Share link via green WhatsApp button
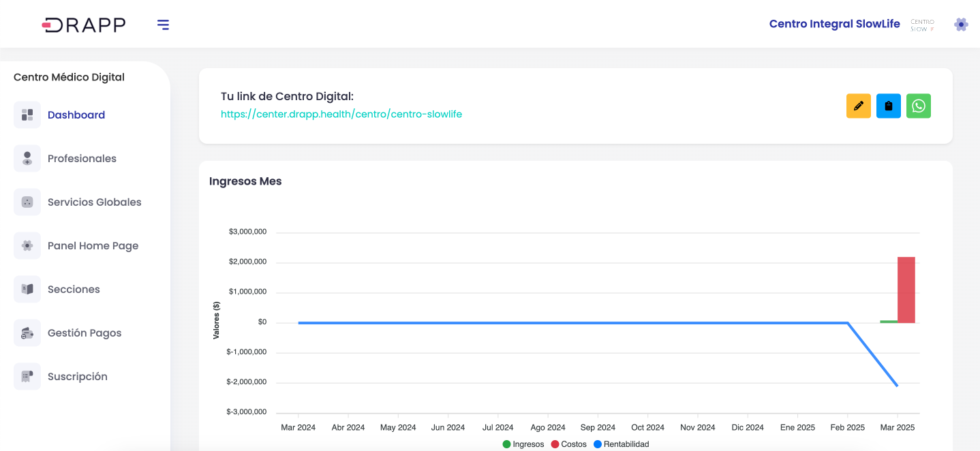980x451 pixels. click(x=918, y=106)
